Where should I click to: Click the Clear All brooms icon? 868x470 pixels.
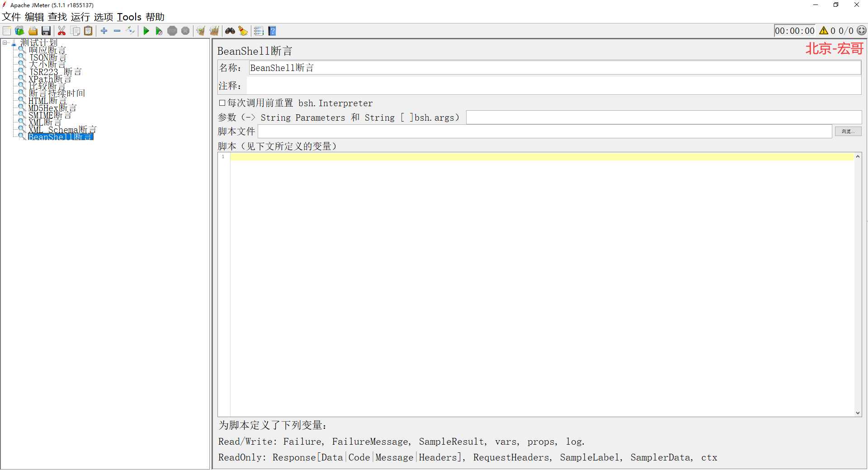[x=214, y=31]
